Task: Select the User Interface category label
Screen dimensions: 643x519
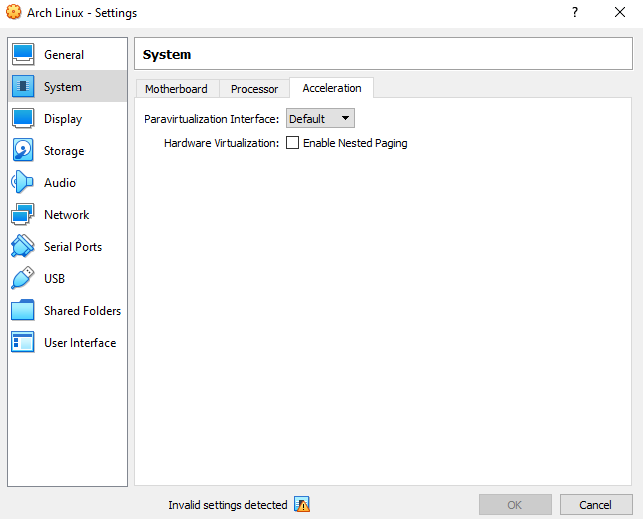Action: [80, 342]
